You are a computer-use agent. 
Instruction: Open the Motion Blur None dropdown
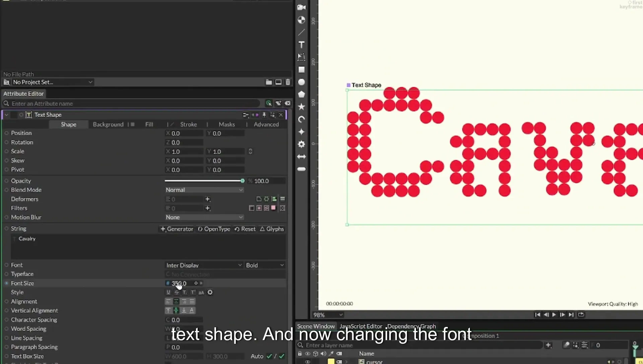204,217
